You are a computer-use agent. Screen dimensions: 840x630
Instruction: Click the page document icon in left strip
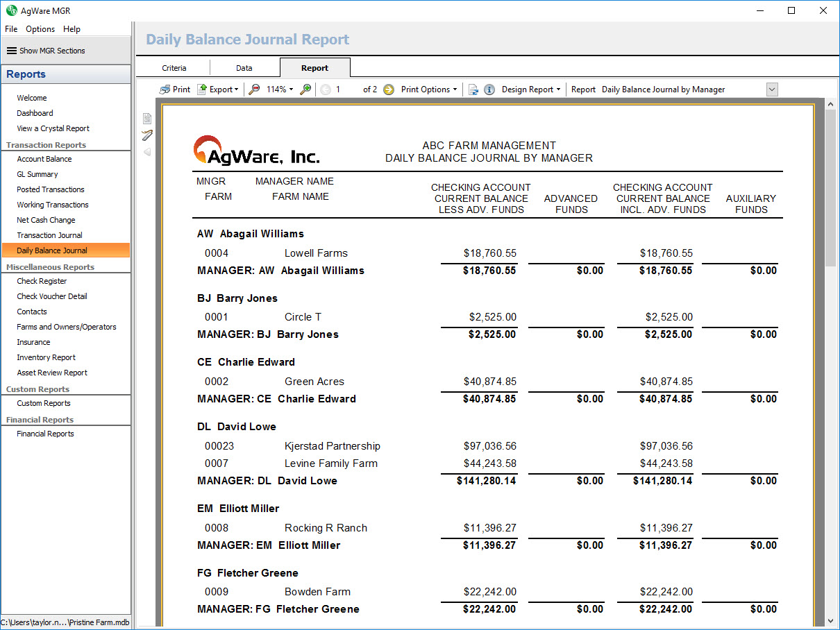pos(147,119)
